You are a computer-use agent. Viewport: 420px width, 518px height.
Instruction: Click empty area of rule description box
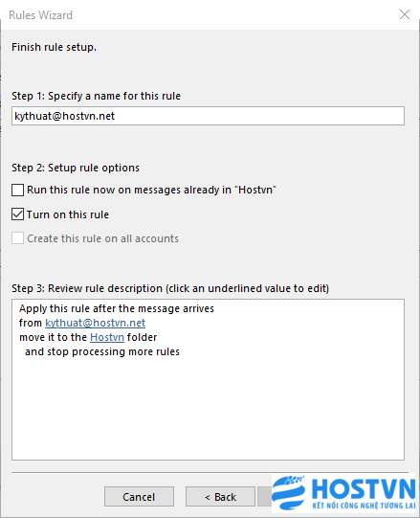tap(208, 410)
